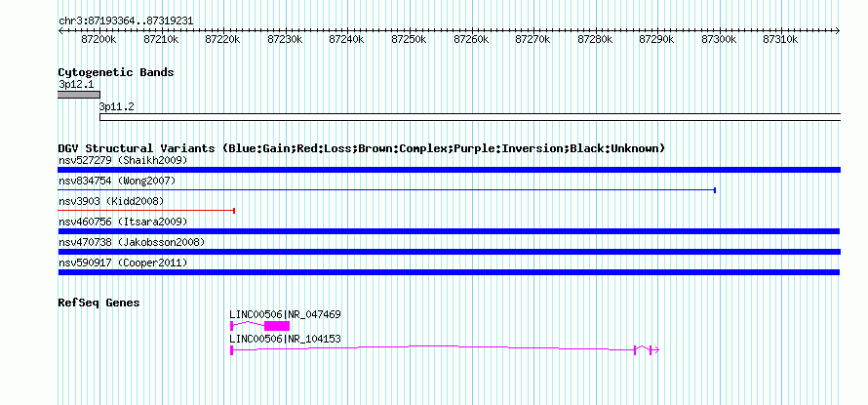This screenshot has width=868, height=405.
Task: Click the 87300k ruler tick label
Action: pyautogui.click(x=719, y=39)
